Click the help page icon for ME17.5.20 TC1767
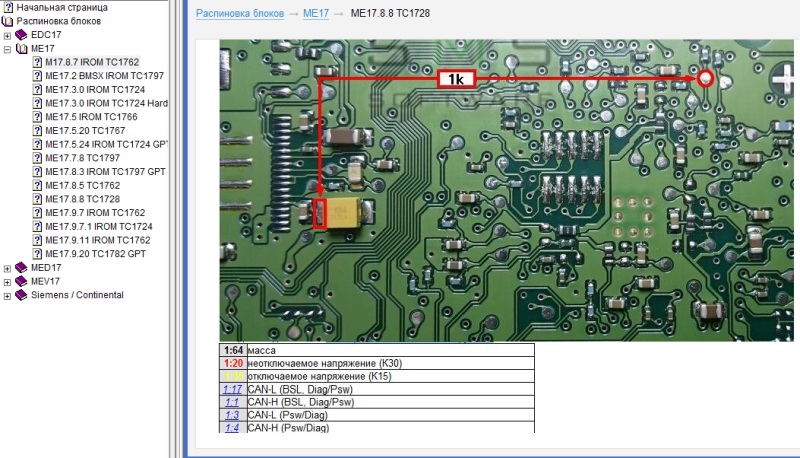Image resolution: width=800 pixels, height=458 pixels. [37, 130]
